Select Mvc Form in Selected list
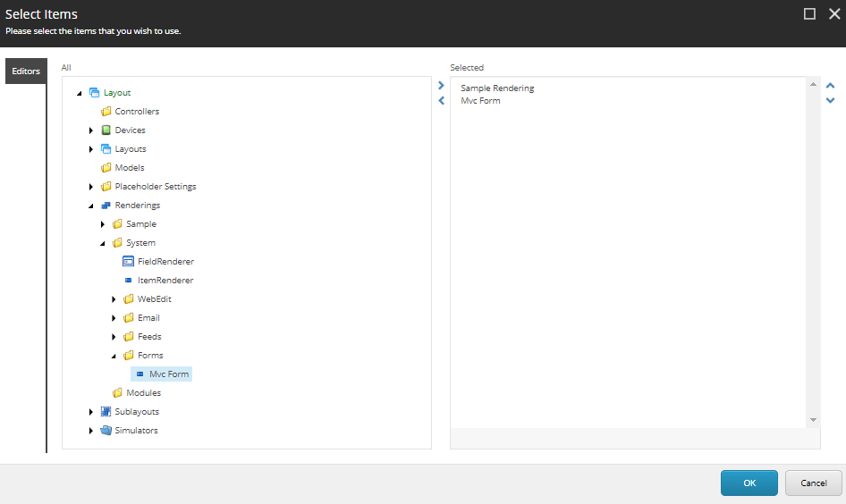 coord(480,101)
